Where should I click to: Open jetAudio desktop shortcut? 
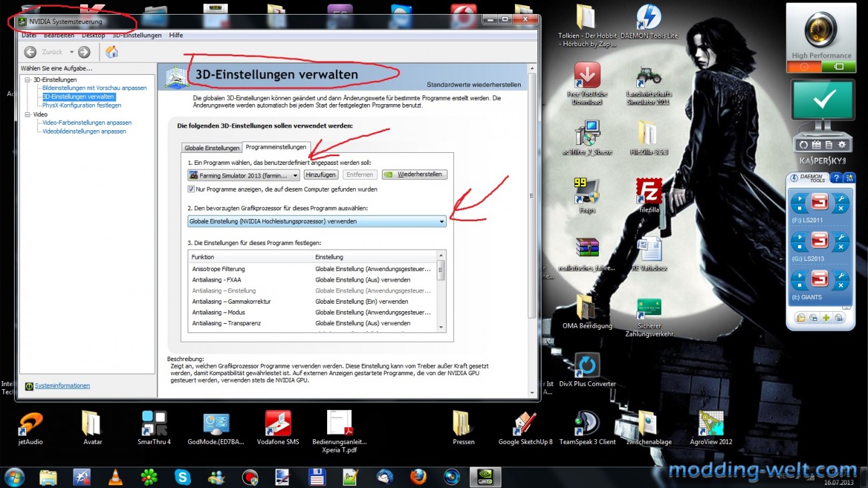point(30,428)
